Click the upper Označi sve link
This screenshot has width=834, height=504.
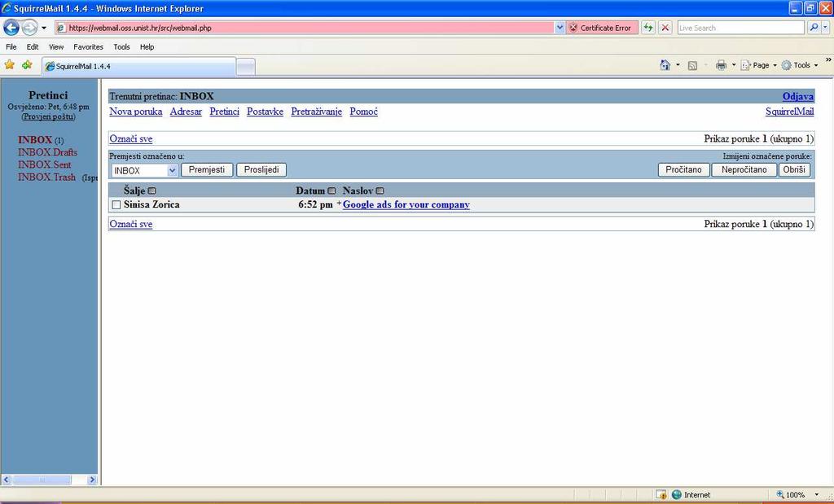[x=131, y=138]
